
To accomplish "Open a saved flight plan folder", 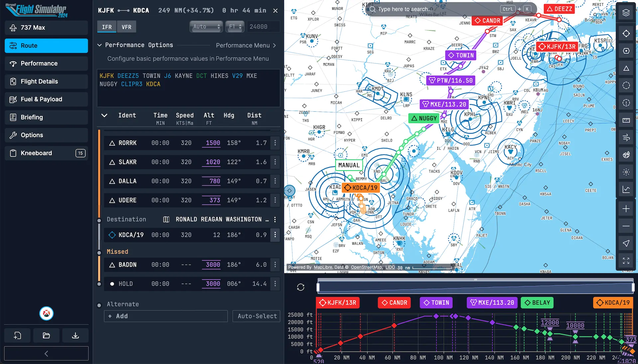I will pyautogui.click(x=46, y=335).
